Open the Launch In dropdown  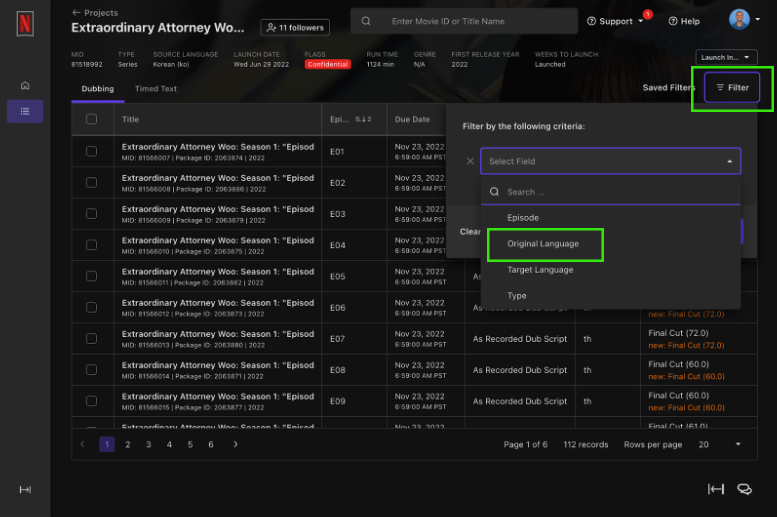726,57
